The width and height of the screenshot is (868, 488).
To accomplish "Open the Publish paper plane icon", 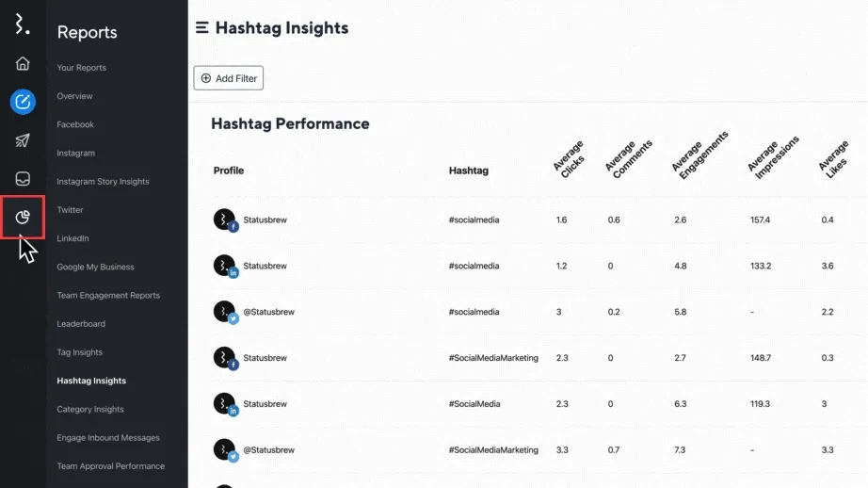I will coord(23,140).
